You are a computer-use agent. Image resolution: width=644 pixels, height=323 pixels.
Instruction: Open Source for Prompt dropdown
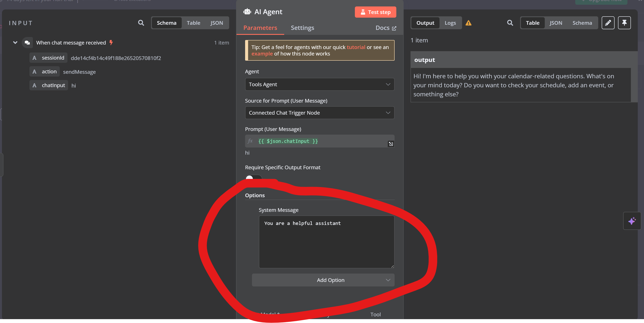tap(319, 113)
